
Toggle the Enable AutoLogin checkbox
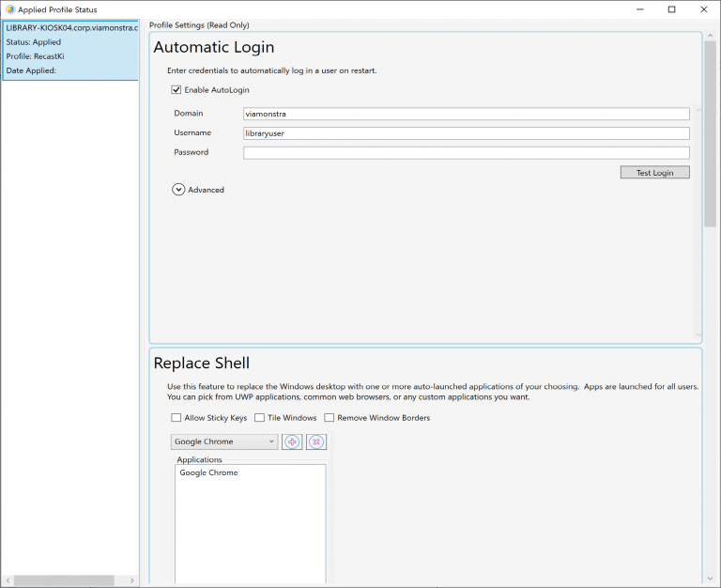176,90
